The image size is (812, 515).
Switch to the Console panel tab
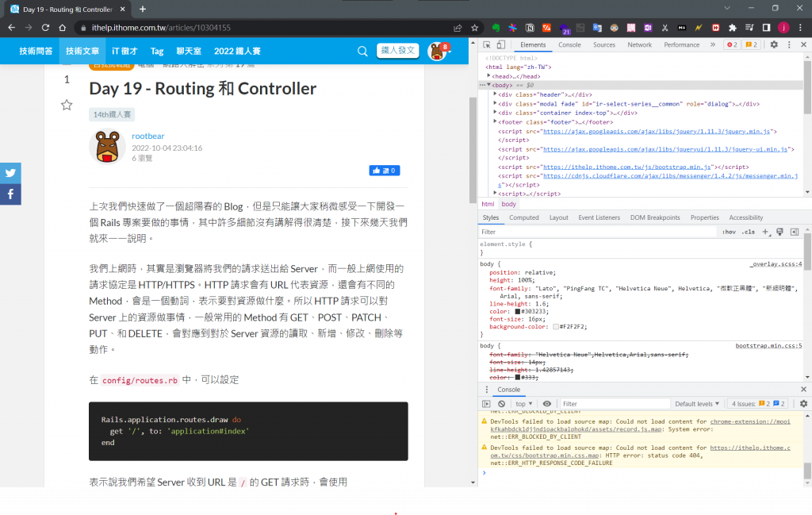coord(569,45)
